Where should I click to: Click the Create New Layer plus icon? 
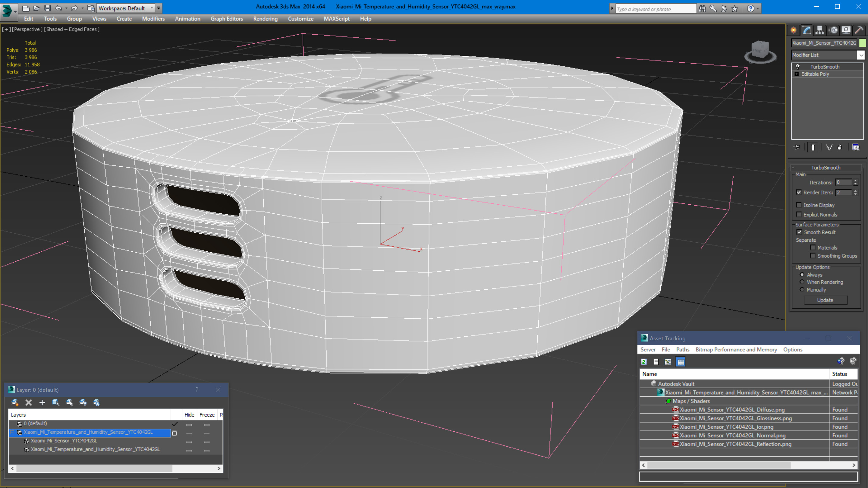click(42, 402)
